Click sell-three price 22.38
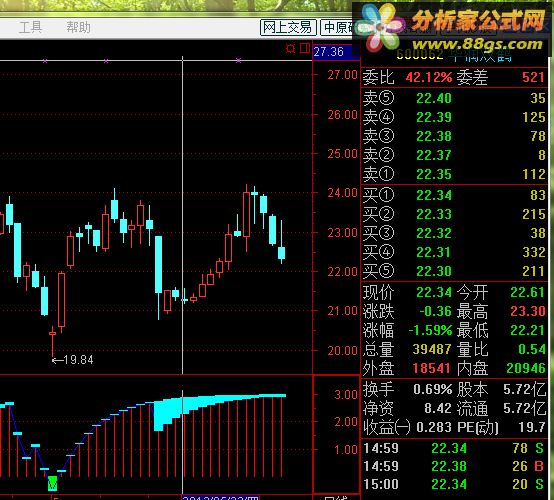The image size is (554, 500). [434, 136]
